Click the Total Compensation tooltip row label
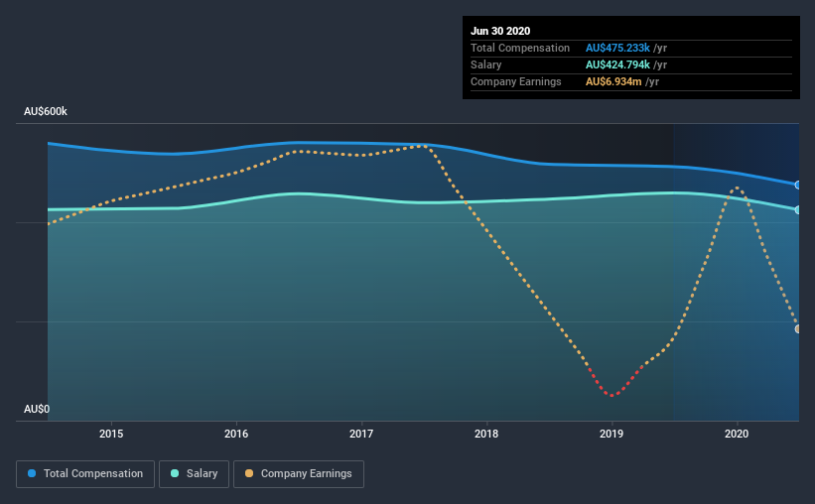This screenshot has width=815, height=504. coord(520,48)
